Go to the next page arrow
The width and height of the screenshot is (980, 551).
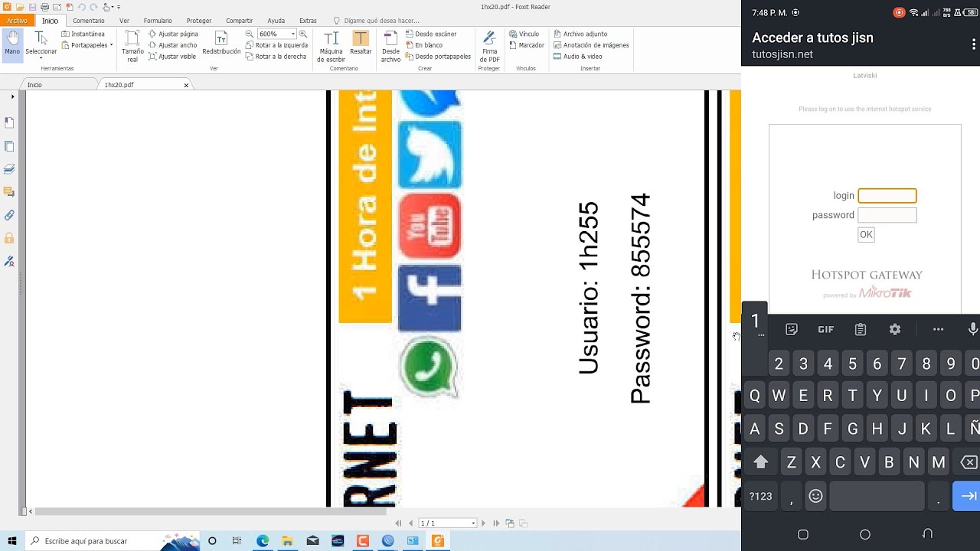(x=483, y=523)
